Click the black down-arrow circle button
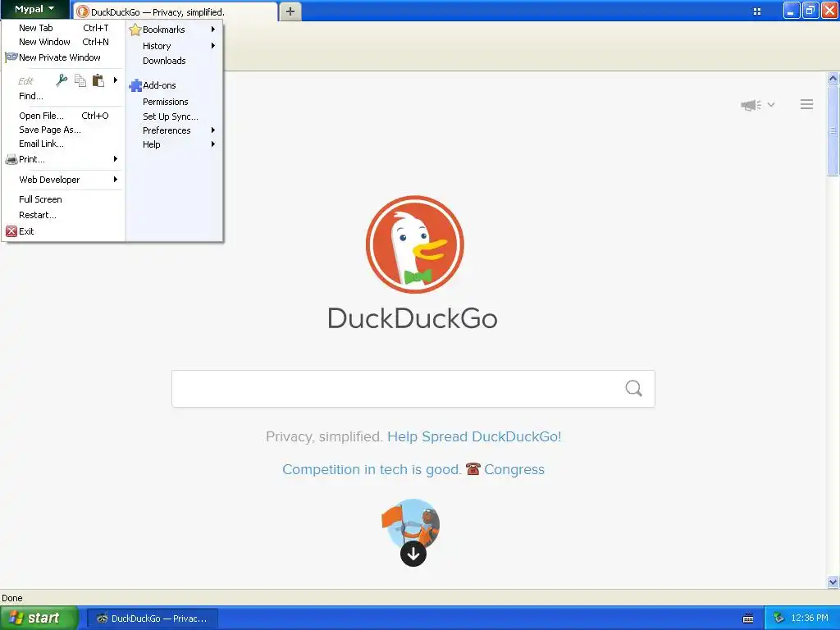 pos(413,554)
